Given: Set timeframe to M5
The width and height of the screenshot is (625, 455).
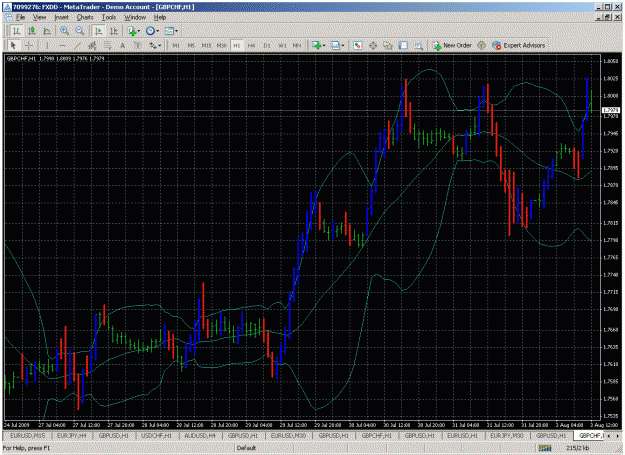Looking at the screenshot, I should [x=191, y=45].
